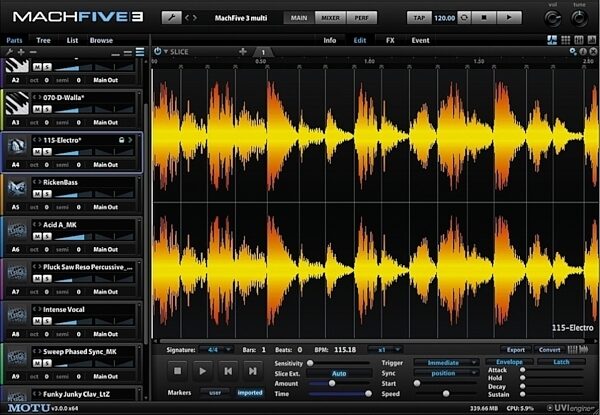600x415 pixels.
Task: Solo the 070-D-Walla part
Action: 47,109
